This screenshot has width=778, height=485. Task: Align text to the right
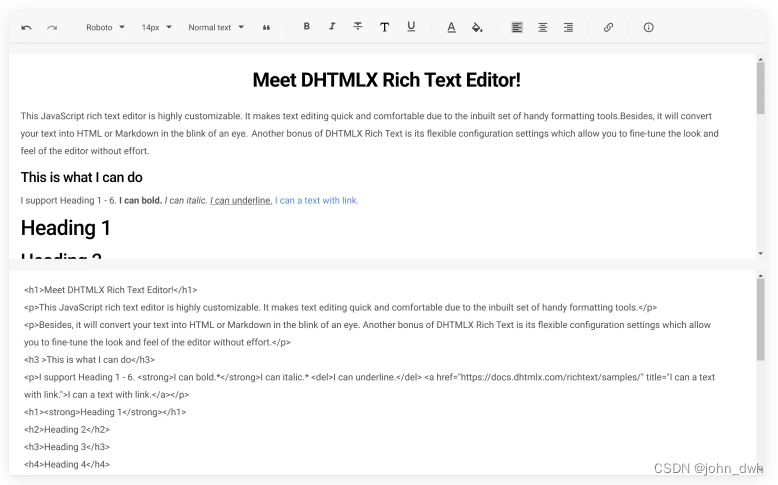[569, 27]
